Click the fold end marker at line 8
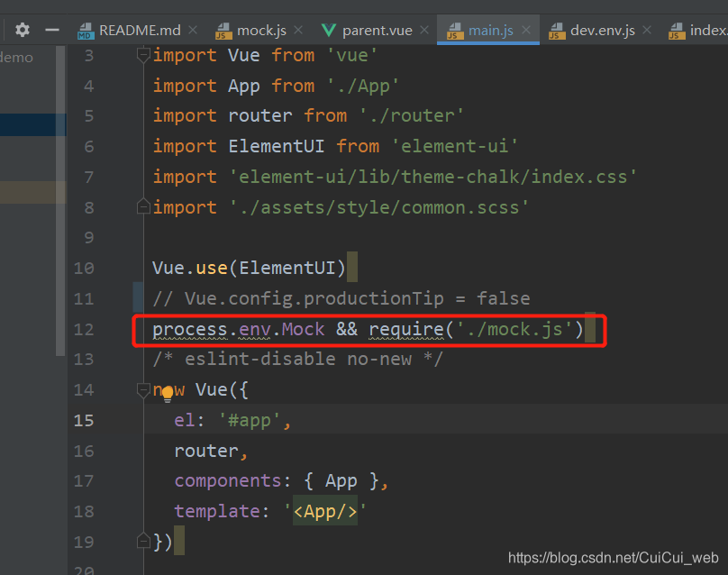Screen dimensions: 728x575 click(143, 206)
